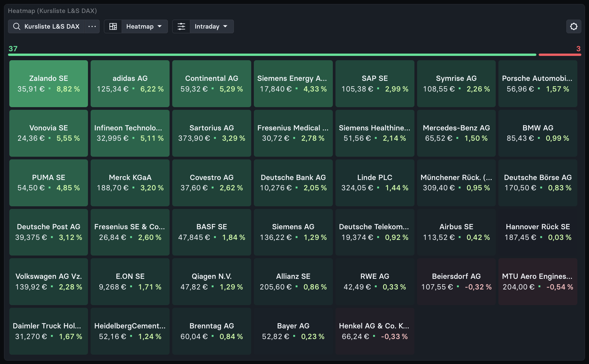Open the Siemens AG tile
The image size is (589, 364).
click(x=293, y=232)
